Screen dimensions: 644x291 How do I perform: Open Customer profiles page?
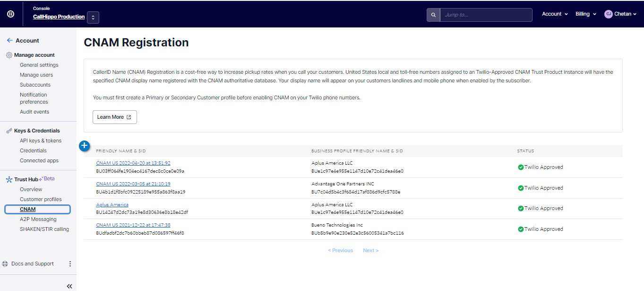coord(41,199)
